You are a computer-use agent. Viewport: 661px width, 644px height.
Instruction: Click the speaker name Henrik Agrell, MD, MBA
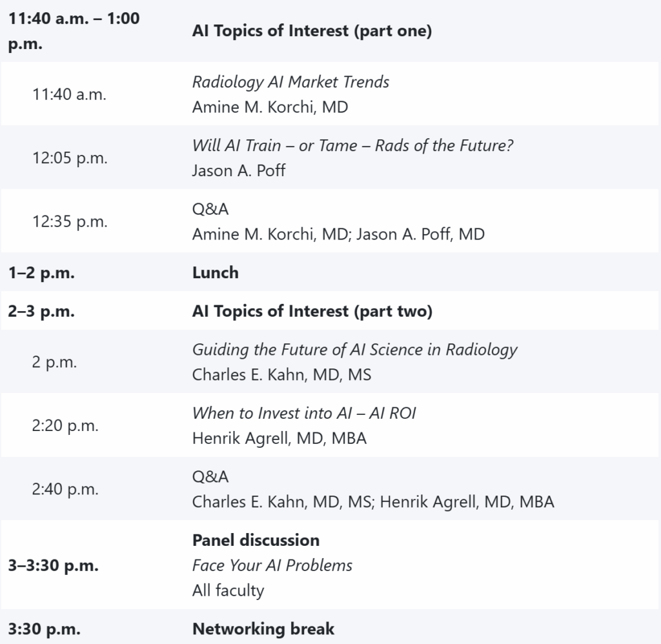pos(279,439)
